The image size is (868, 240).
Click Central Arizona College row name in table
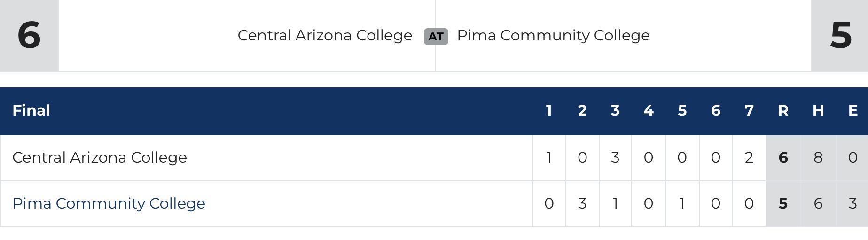tap(100, 157)
